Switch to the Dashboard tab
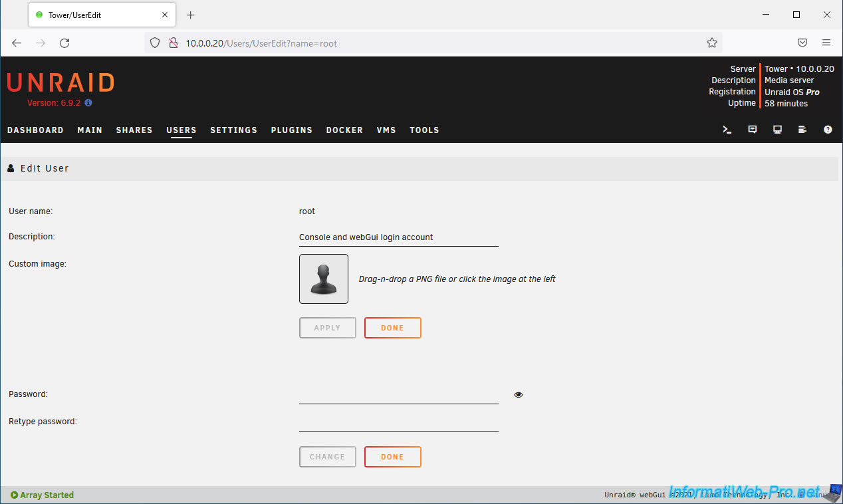Screen dimensions: 843x504 (x=35, y=130)
